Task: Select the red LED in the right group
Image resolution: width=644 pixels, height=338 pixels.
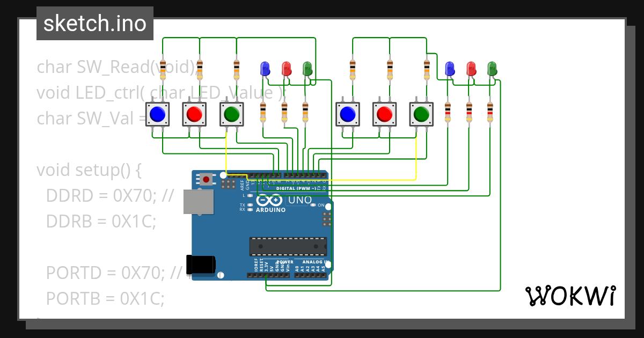Action: pyautogui.click(x=471, y=69)
